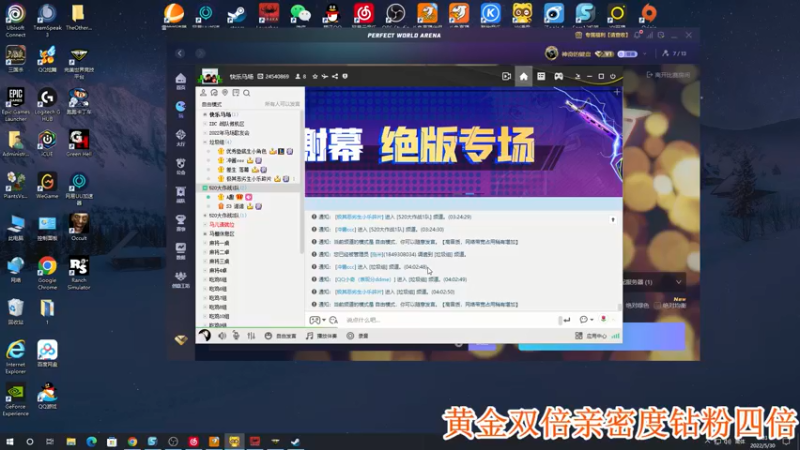Open the game controller tab icon
800x450 pixels.
point(559,77)
